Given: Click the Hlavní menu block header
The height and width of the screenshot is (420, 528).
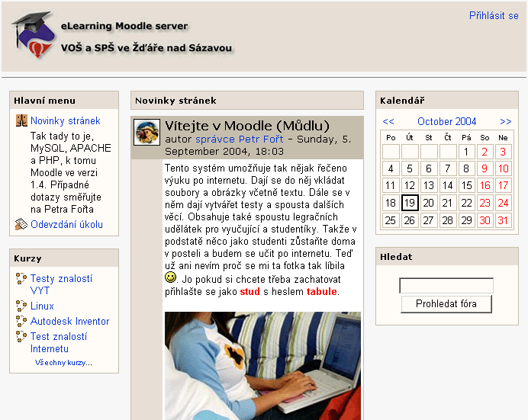Looking at the screenshot, I should pos(64,100).
